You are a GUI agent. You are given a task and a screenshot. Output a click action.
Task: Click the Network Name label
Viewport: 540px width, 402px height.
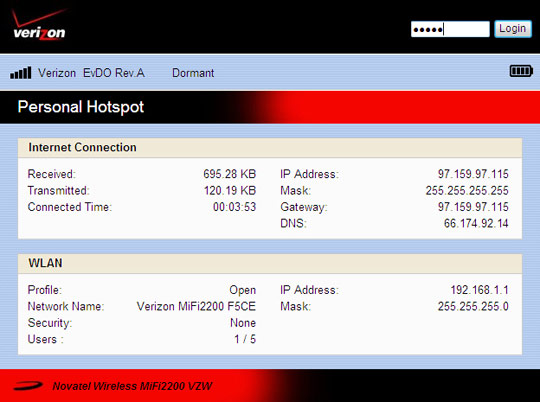click(x=66, y=307)
